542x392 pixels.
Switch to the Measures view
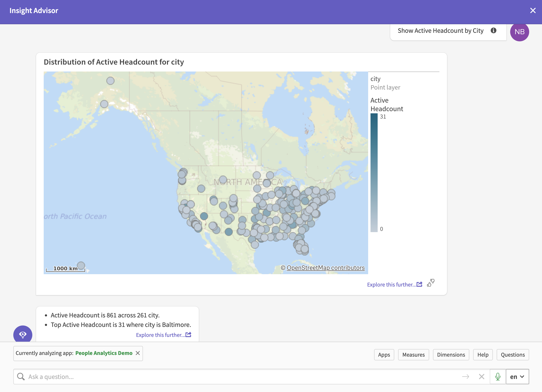[414, 354]
